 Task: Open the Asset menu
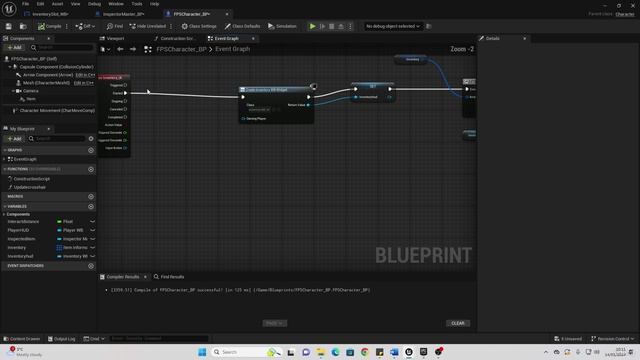pyautogui.click(x=57, y=4)
